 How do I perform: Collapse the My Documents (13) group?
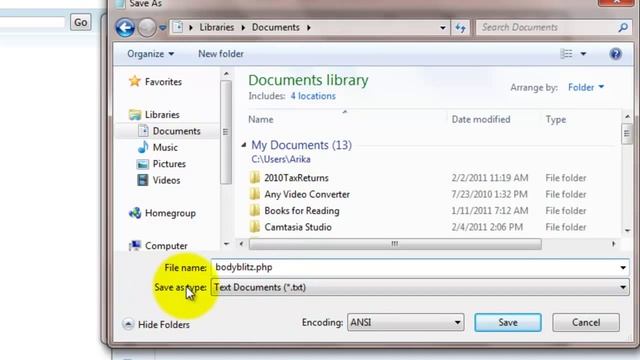click(244, 145)
